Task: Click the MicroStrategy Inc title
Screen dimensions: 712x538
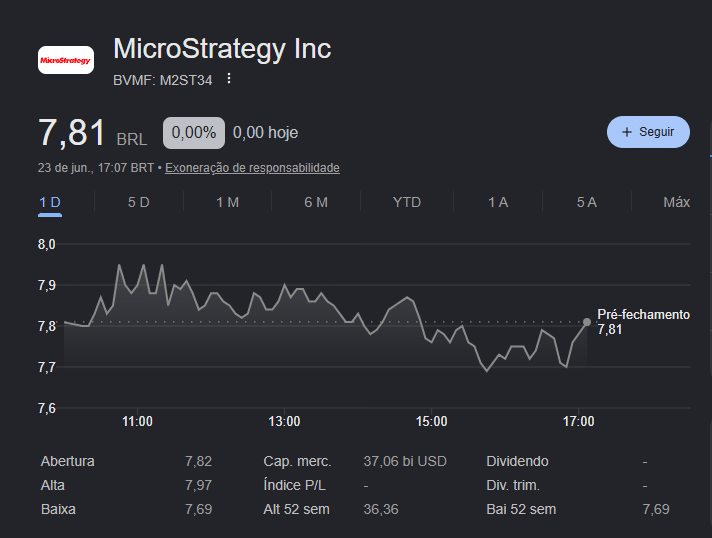Action: tap(222, 49)
